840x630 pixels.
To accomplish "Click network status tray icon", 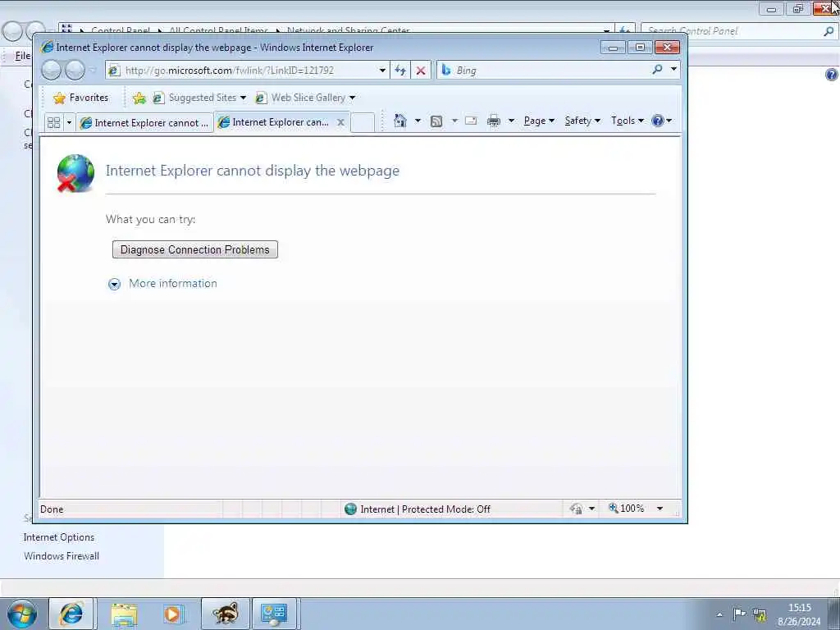I will pyautogui.click(x=759, y=614).
